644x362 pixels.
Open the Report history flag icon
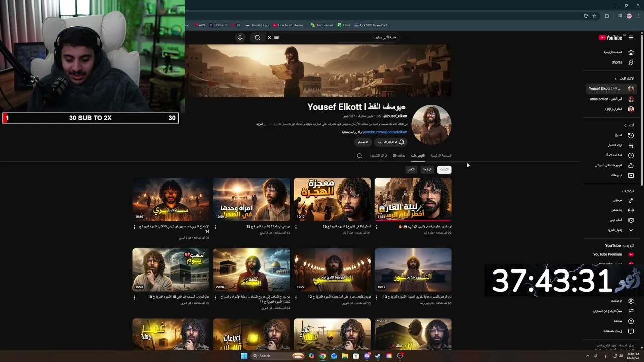pos(631,311)
